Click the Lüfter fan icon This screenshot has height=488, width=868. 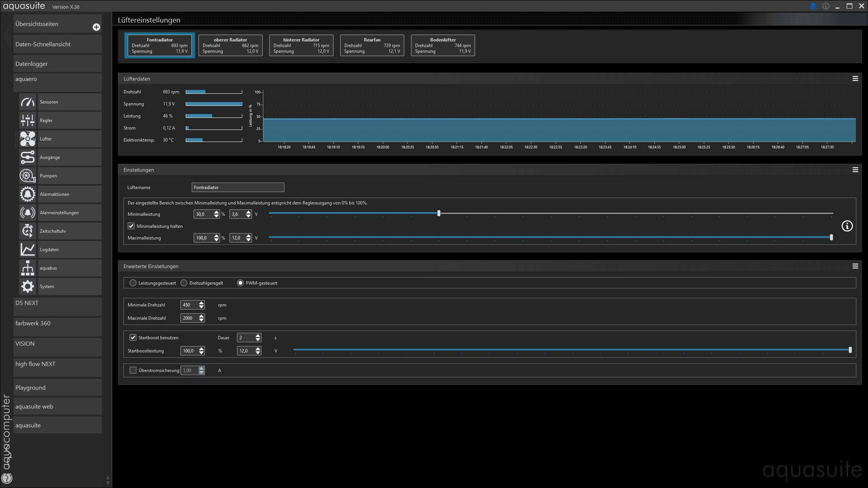(x=28, y=139)
